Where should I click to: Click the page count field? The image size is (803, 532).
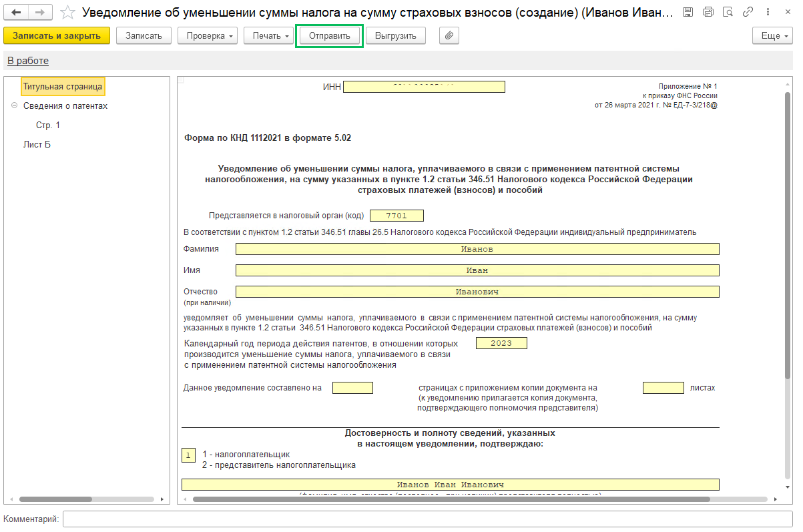point(352,388)
